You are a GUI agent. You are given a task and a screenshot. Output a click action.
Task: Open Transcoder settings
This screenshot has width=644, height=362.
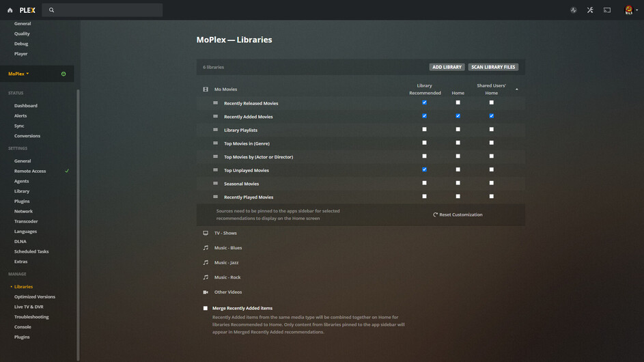[26, 221]
